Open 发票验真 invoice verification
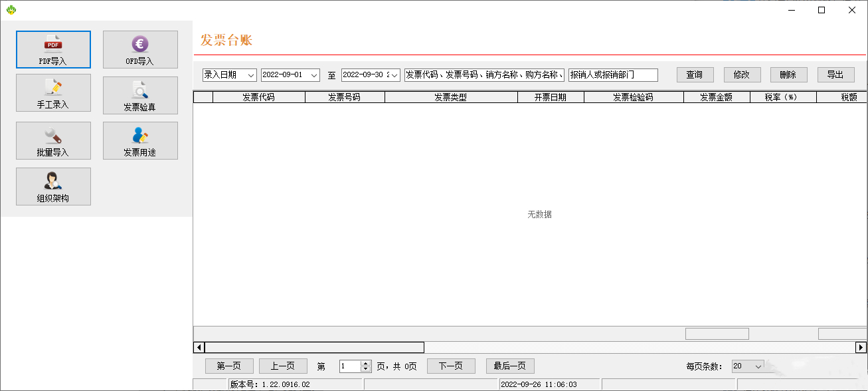The height and width of the screenshot is (391, 868). click(140, 95)
